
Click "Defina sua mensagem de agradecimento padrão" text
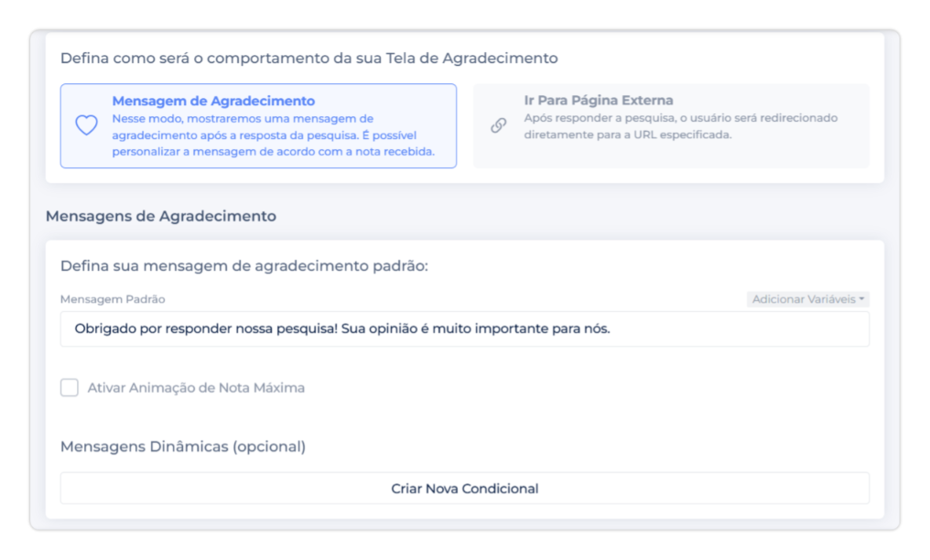(x=244, y=266)
